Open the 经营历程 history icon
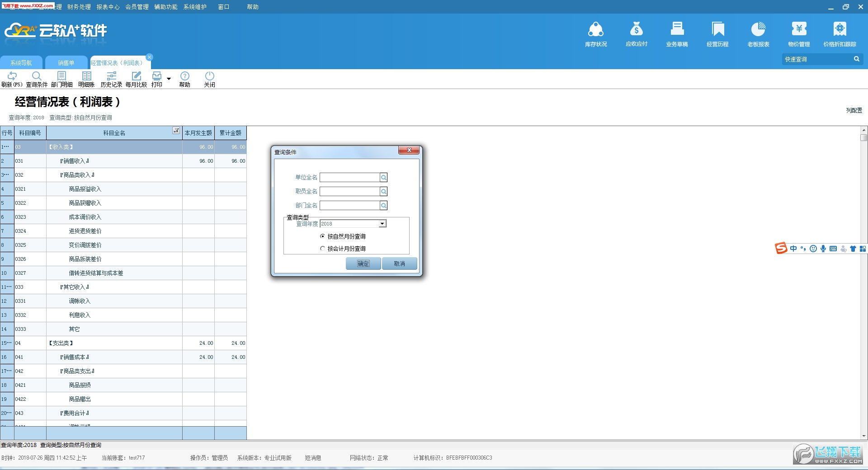Image resolution: width=868 pixels, height=470 pixels. pyautogui.click(x=717, y=34)
